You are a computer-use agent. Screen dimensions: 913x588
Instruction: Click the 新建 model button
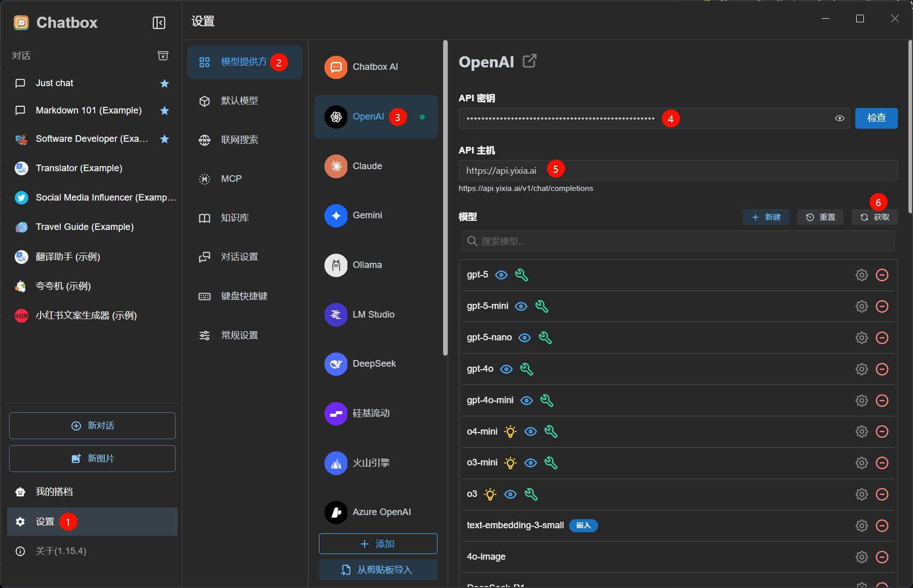[x=766, y=217]
